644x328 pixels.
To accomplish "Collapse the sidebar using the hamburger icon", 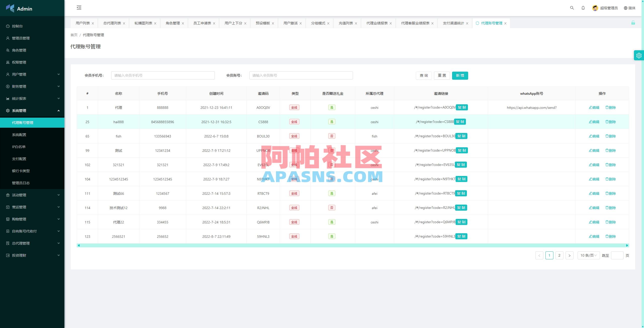I will (79, 8).
